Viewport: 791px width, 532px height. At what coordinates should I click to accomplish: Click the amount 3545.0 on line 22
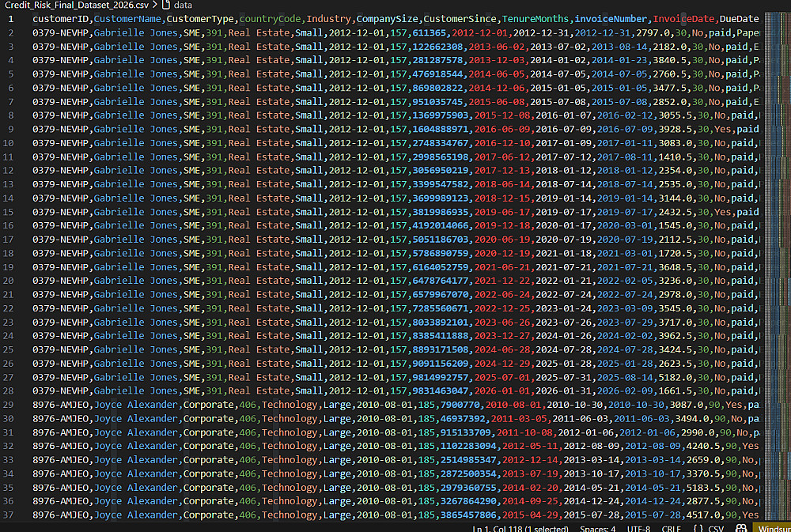point(675,308)
